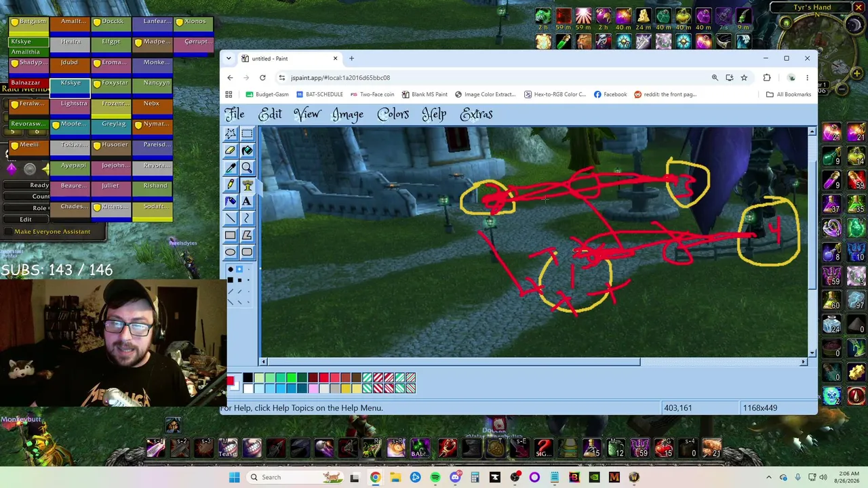Open the BAT-SCHEDULE bookmark

point(319,94)
